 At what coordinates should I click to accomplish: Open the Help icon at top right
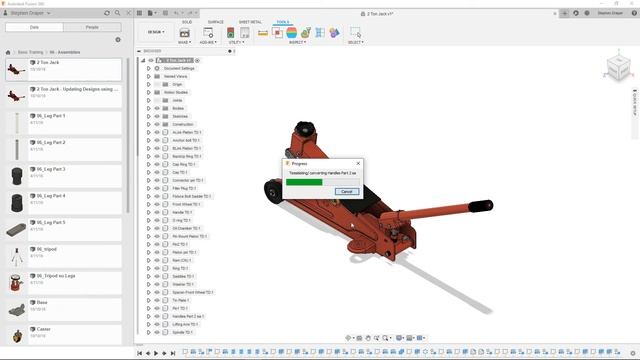[634, 13]
